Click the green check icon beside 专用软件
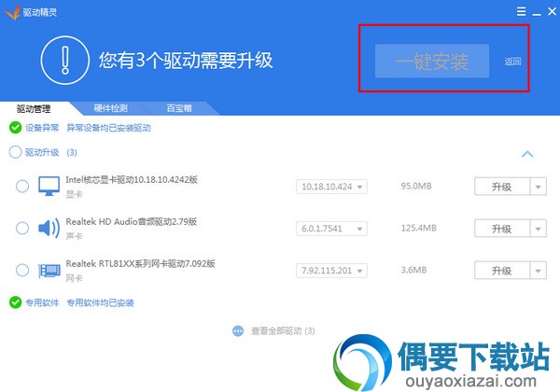 [15, 302]
